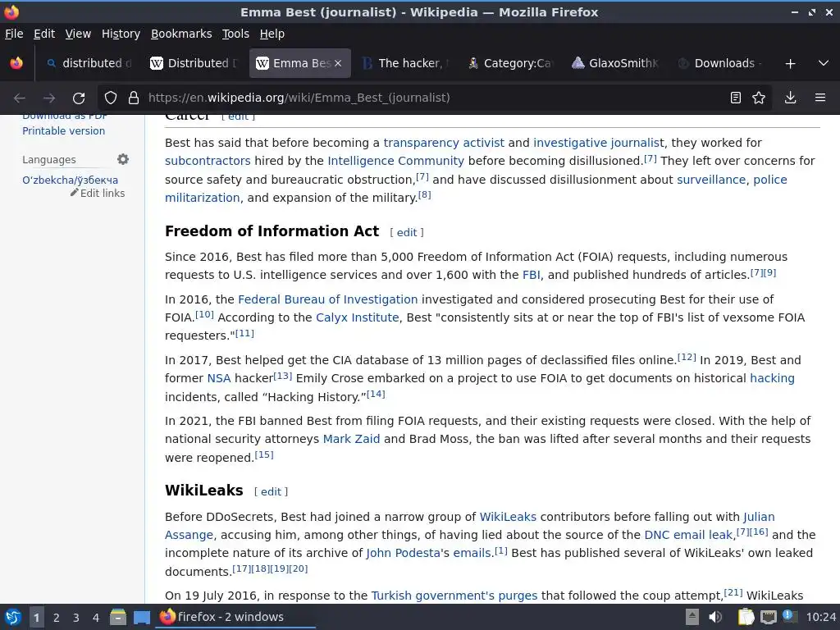The width and height of the screenshot is (840, 630).
Task: Open network status tray icon
Action: tap(768, 617)
